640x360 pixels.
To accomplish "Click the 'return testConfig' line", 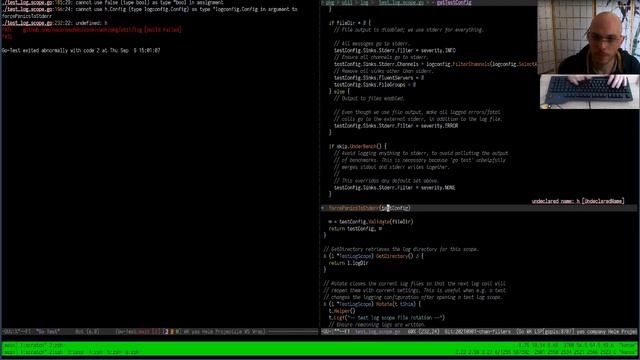I will click(355, 229).
